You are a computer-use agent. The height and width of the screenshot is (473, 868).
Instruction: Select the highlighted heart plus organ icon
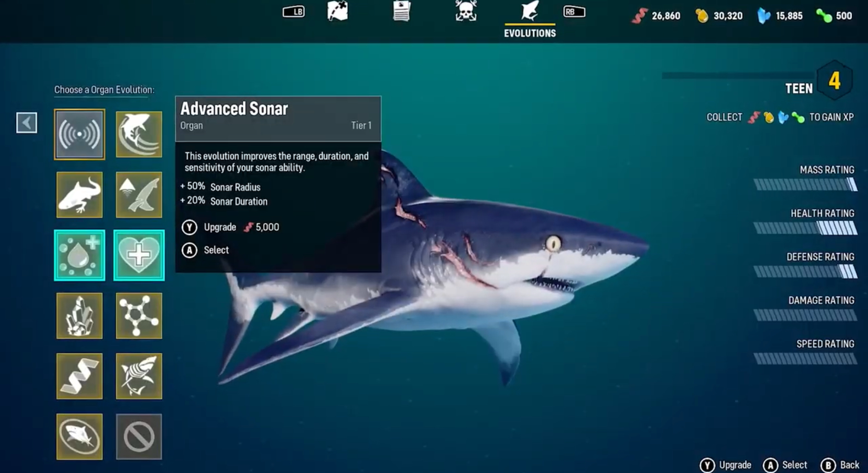pos(139,255)
